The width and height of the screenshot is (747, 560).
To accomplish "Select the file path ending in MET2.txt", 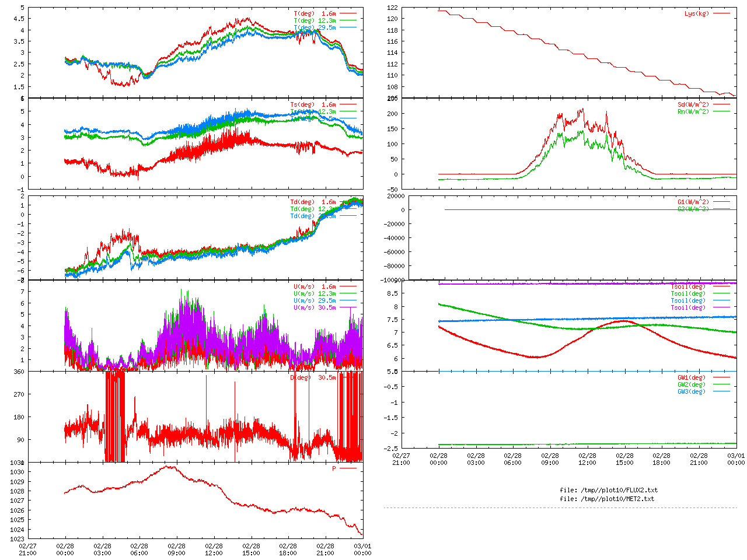I will [607, 499].
